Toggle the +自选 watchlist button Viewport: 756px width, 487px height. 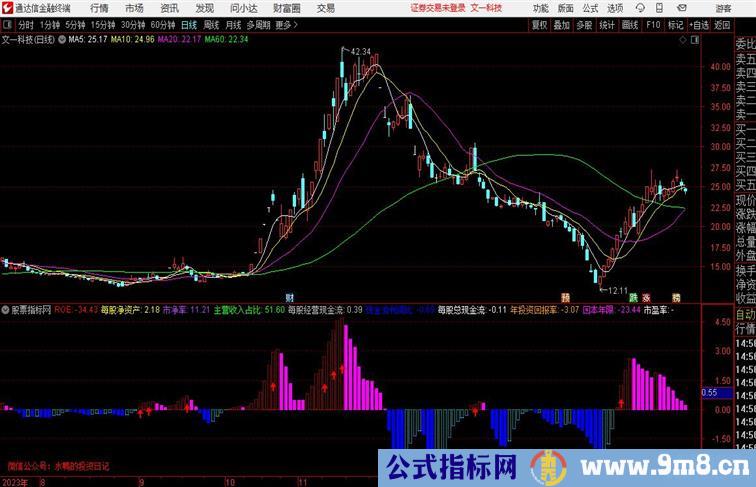pos(699,25)
